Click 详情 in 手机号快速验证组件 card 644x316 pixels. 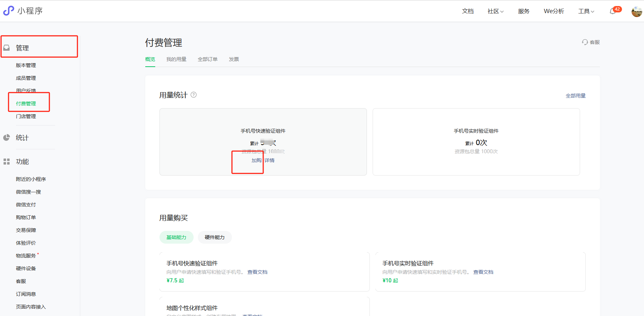click(270, 160)
